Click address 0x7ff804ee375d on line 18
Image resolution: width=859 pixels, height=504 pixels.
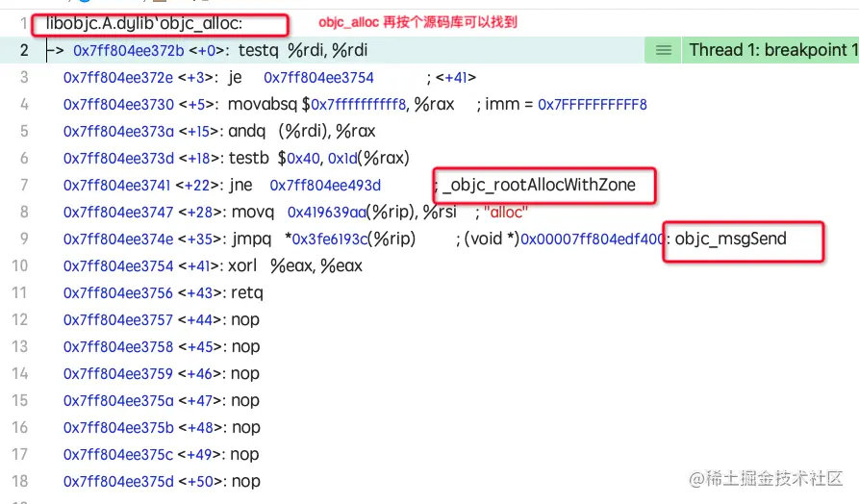coord(118,482)
